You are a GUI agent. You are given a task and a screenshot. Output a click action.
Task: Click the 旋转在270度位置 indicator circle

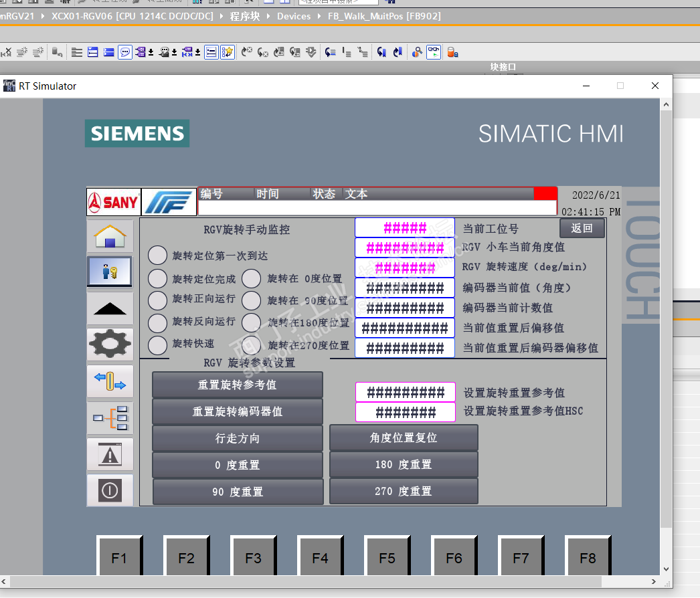click(x=252, y=345)
